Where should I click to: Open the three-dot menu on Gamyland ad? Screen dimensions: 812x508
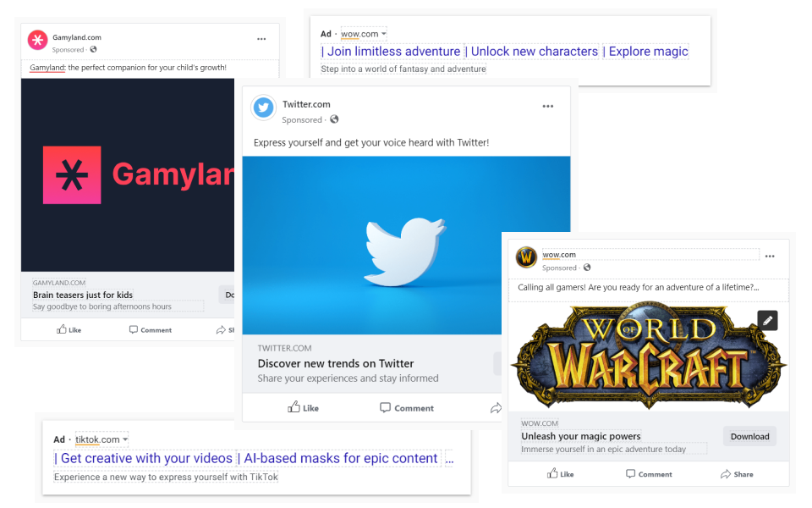[x=261, y=39]
